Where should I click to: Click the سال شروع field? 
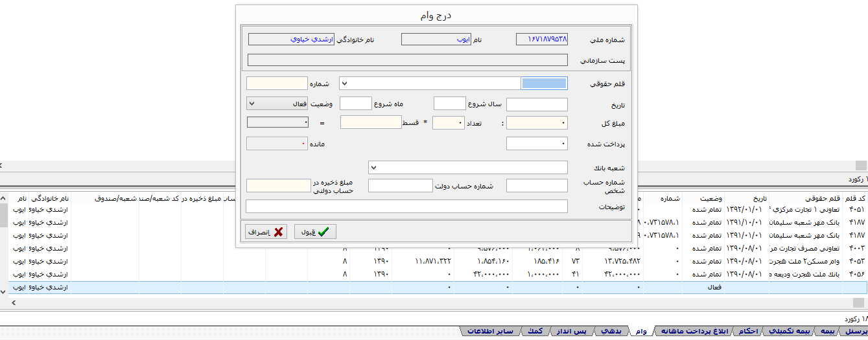coord(449,104)
